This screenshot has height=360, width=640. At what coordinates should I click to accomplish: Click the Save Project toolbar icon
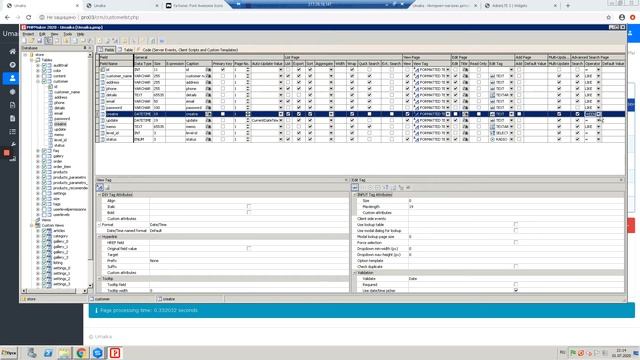[40, 41]
